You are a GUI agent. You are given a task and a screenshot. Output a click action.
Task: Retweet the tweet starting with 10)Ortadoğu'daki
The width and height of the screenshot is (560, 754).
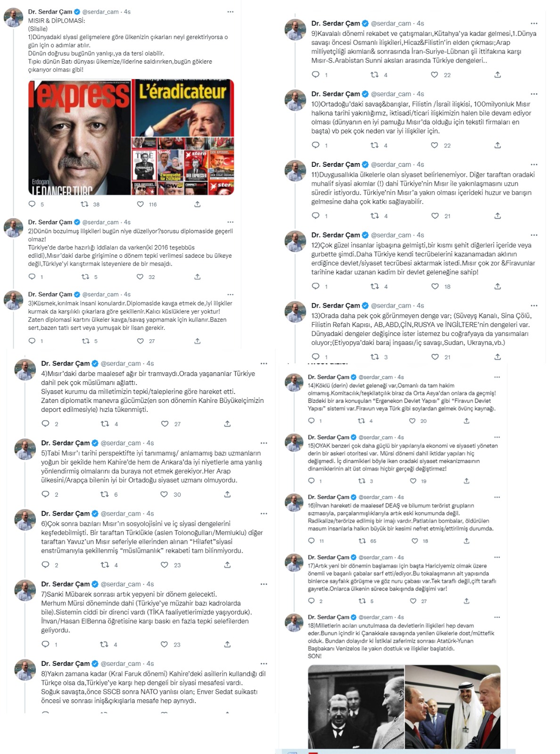375,145
